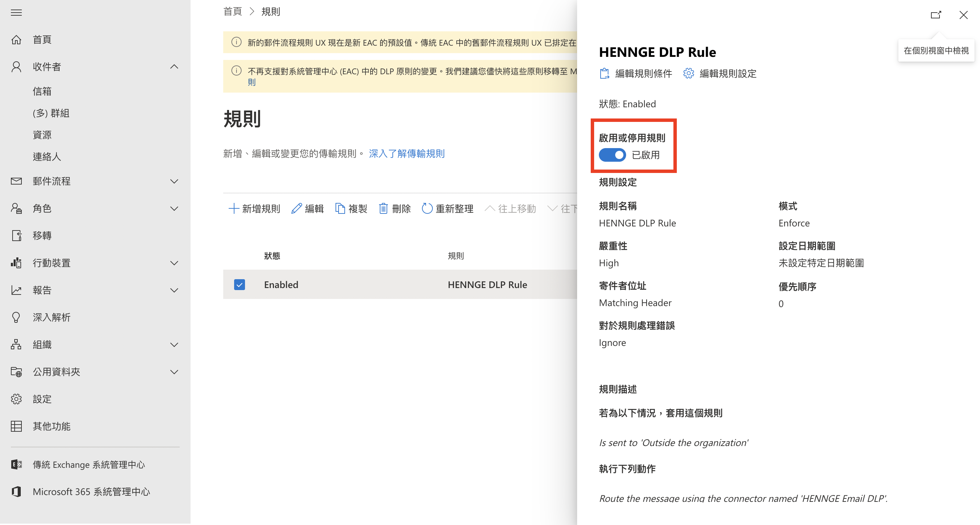This screenshot has width=980, height=525.
Task: Click the grid icon for 其他功能
Action: [16, 426]
